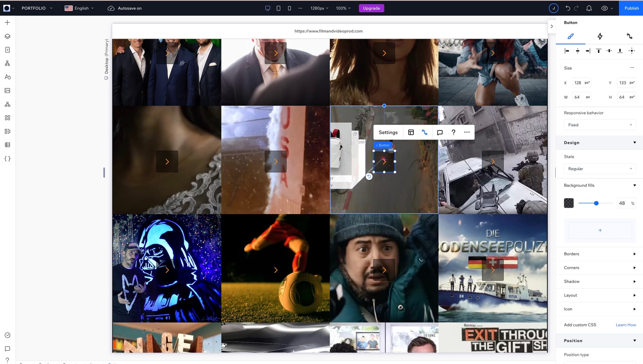Open the Media manager icon
Image resolution: width=643 pixels, height=364 pixels.
pos(7,91)
